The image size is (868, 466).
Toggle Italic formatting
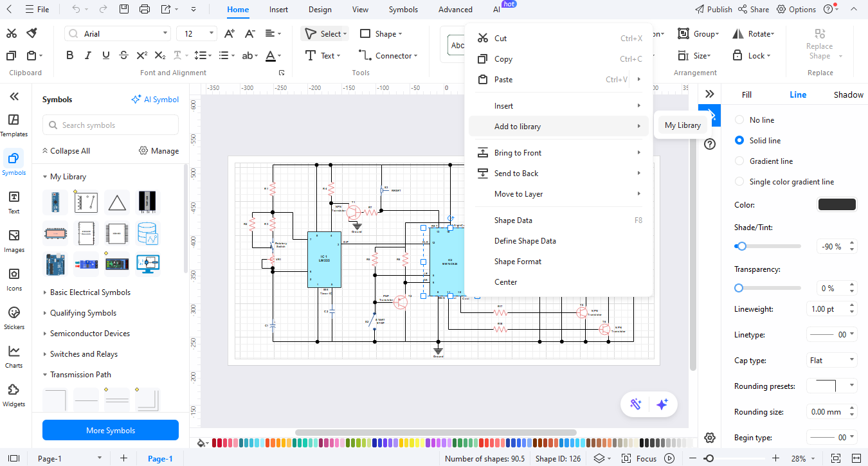pyautogui.click(x=88, y=55)
